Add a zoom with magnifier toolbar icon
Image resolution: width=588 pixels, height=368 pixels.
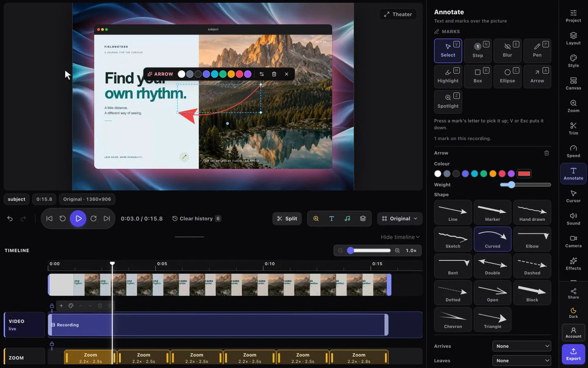(x=316, y=218)
